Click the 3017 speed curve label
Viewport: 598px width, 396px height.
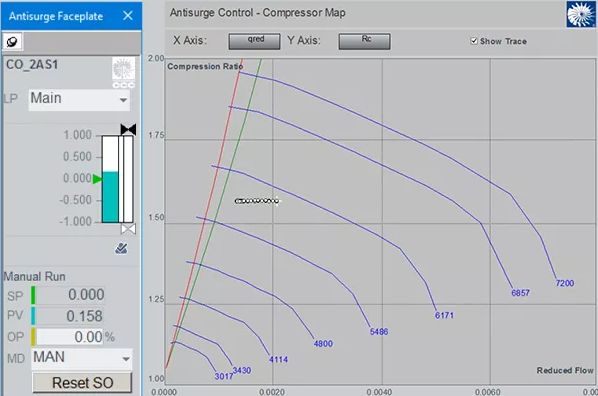pyautogui.click(x=224, y=377)
